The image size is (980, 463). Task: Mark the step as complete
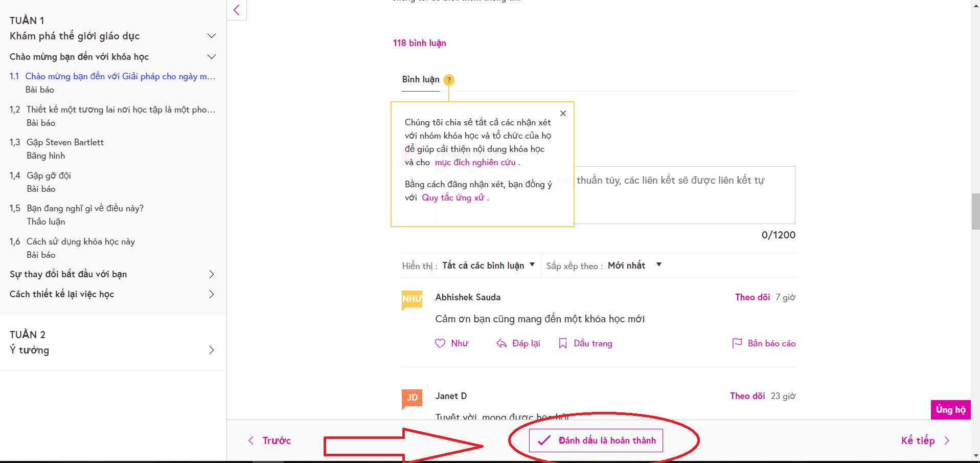[x=596, y=440]
